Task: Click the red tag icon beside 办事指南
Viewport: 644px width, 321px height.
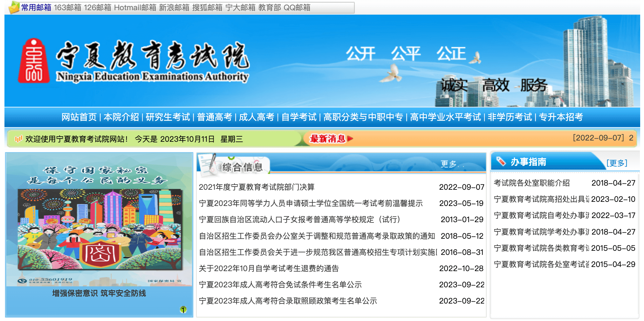Action: [501, 161]
